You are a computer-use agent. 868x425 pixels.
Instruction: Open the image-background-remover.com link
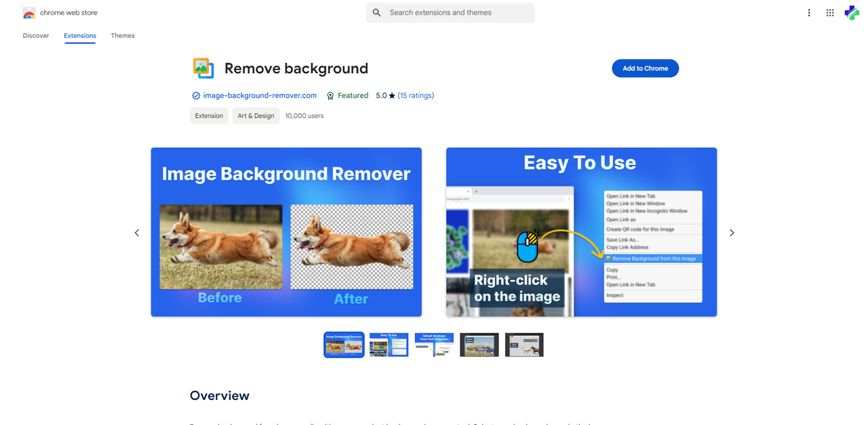[x=260, y=96]
